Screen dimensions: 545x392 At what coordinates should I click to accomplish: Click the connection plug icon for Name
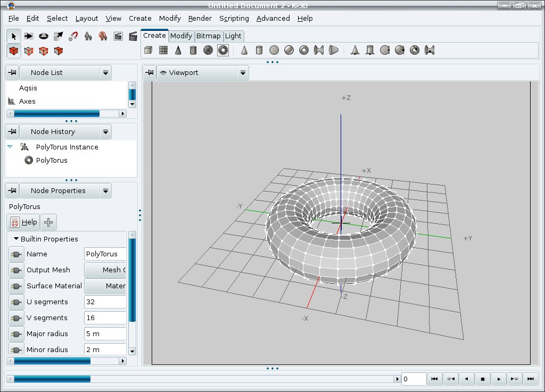[16, 254]
